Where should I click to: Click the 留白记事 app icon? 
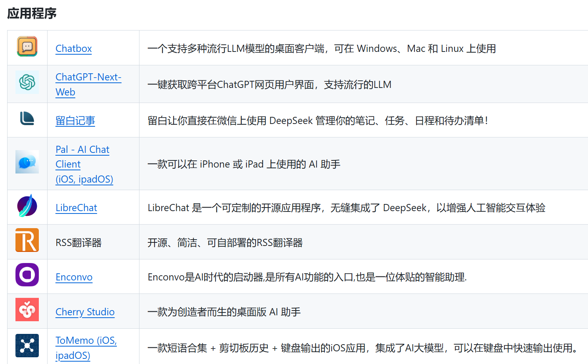(27, 118)
